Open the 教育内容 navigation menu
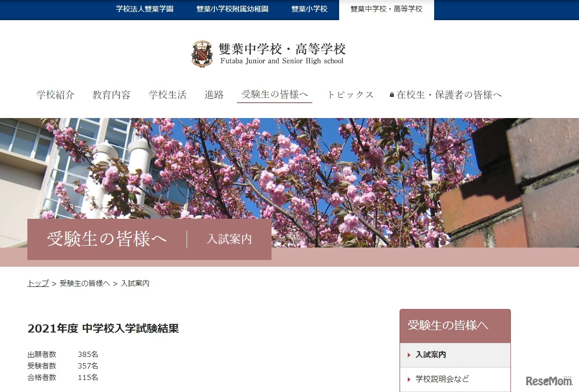 tap(111, 95)
